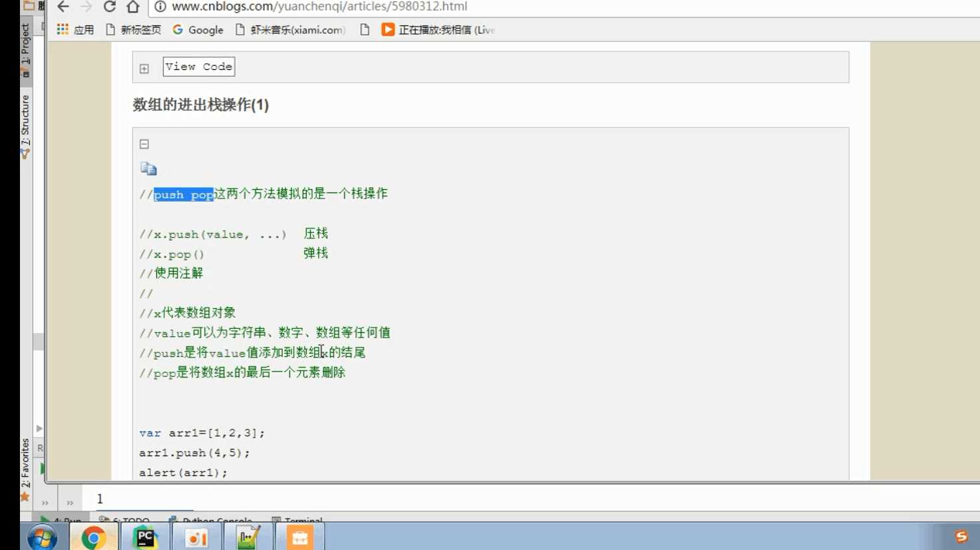The image size is (980, 550).
Task: Open the browser home page
Action: [x=133, y=7]
